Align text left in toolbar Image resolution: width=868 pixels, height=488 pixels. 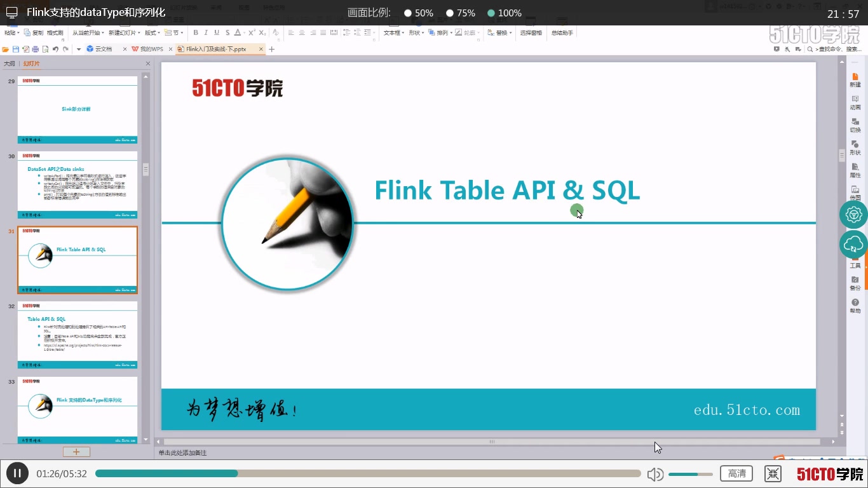pos(291,32)
